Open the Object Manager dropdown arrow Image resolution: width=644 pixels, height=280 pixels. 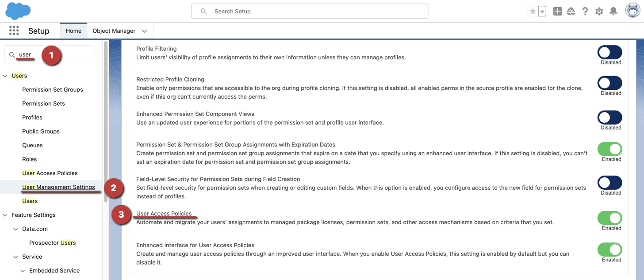tap(144, 31)
